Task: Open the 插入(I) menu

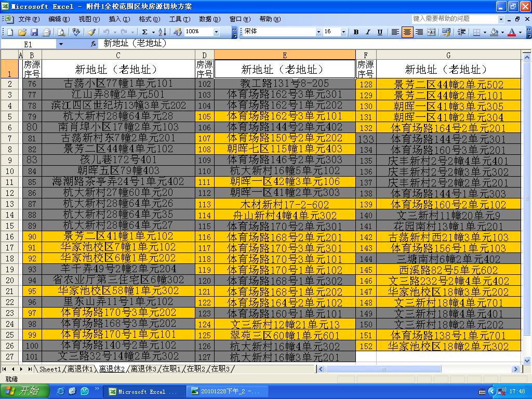Action: point(119,19)
